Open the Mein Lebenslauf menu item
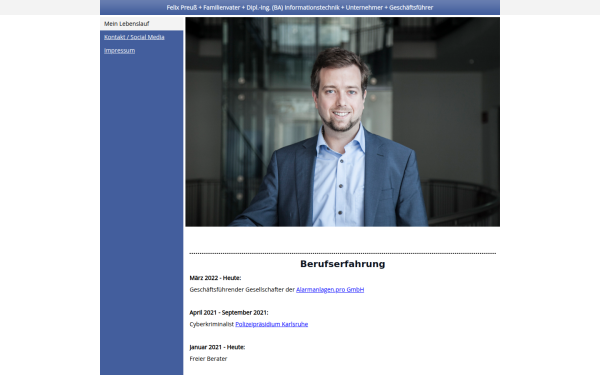Image resolution: width=600 pixels, height=375 pixels. [x=142, y=24]
